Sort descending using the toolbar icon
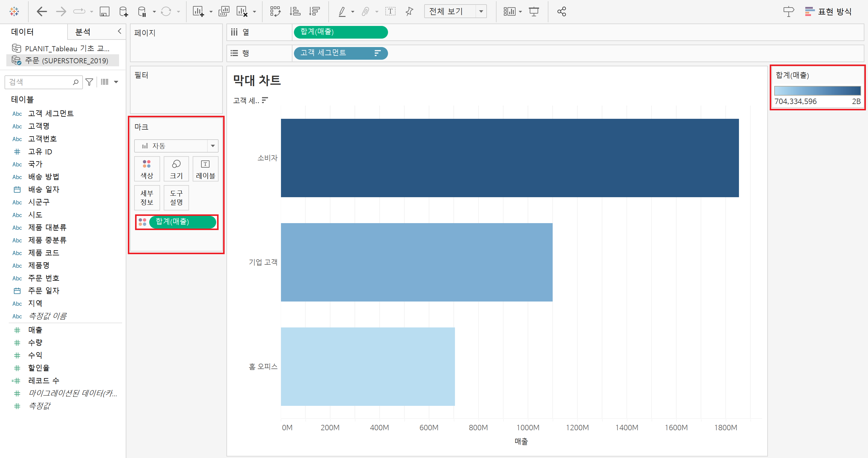Viewport: 868px width, 458px height. (x=314, y=12)
